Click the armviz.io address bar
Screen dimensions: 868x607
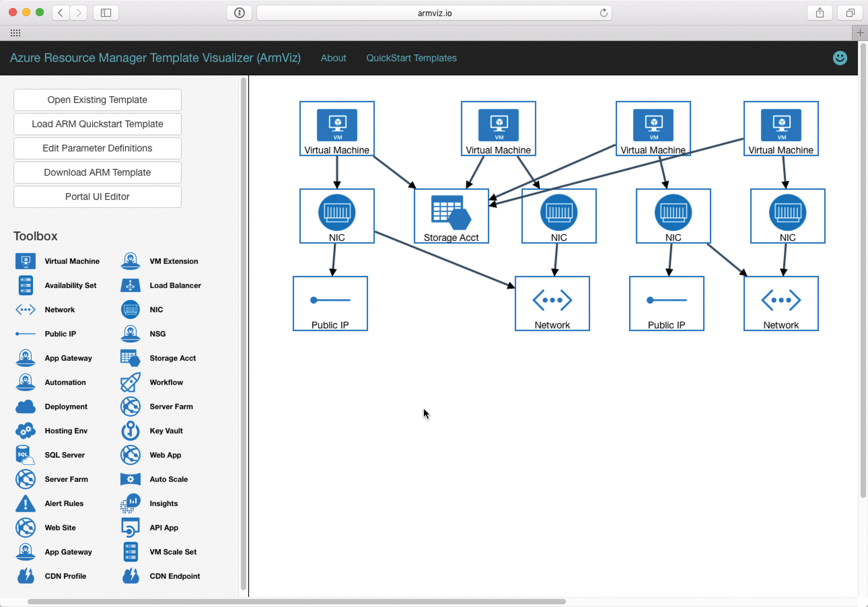tap(434, 13)
